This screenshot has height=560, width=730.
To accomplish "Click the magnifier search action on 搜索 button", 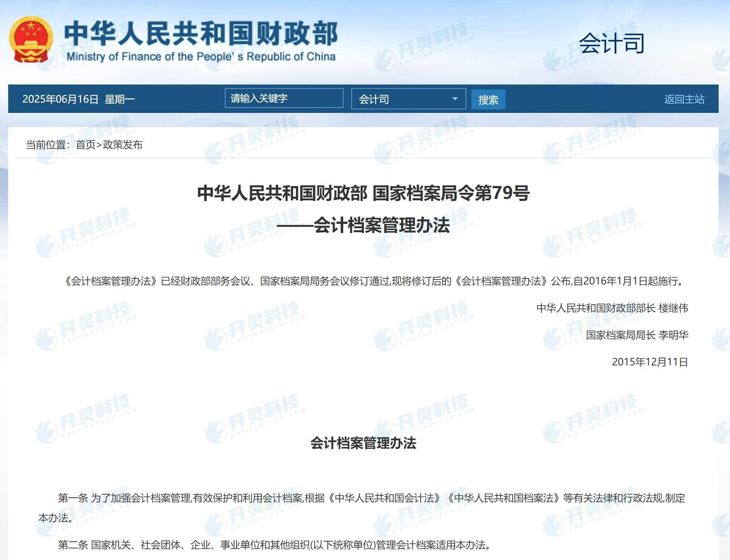I will pyautogui.click(x=488, y=99).
